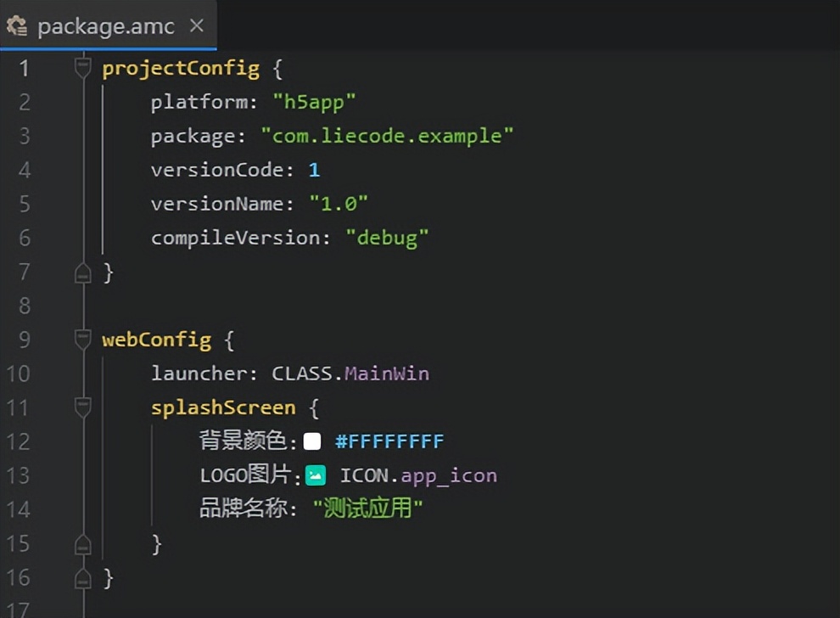Click the "测试应用" brand name string

[368, 508]
